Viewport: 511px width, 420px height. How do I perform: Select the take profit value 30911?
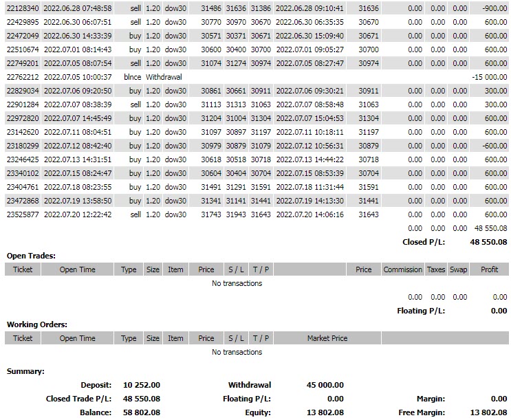pos(261,91)
